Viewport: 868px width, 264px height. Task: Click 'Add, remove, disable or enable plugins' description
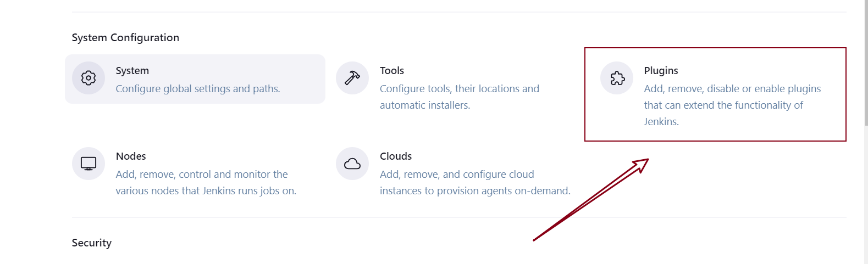[732, 105]
